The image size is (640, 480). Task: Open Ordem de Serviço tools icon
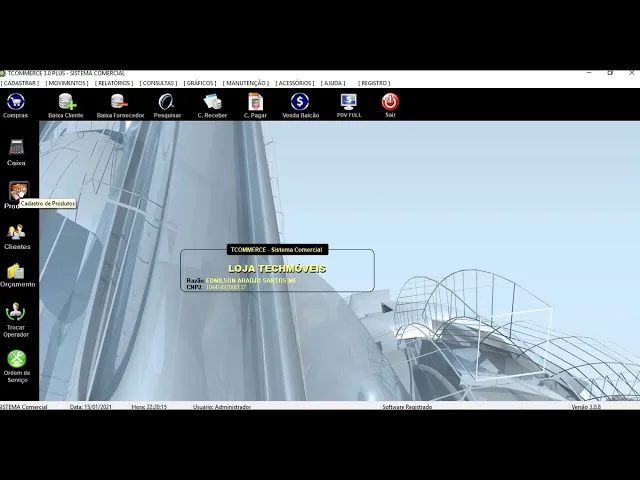pyautogui.click(x=16, y=359)
